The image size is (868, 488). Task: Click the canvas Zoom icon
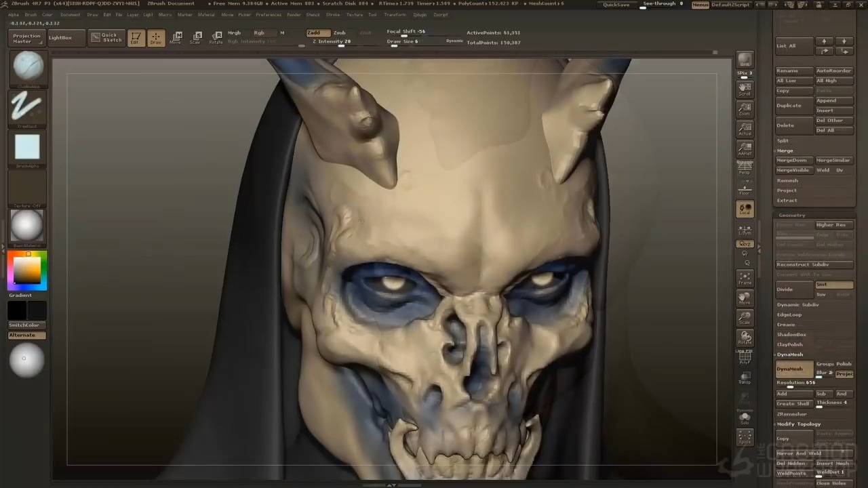(x=745, y=108)
